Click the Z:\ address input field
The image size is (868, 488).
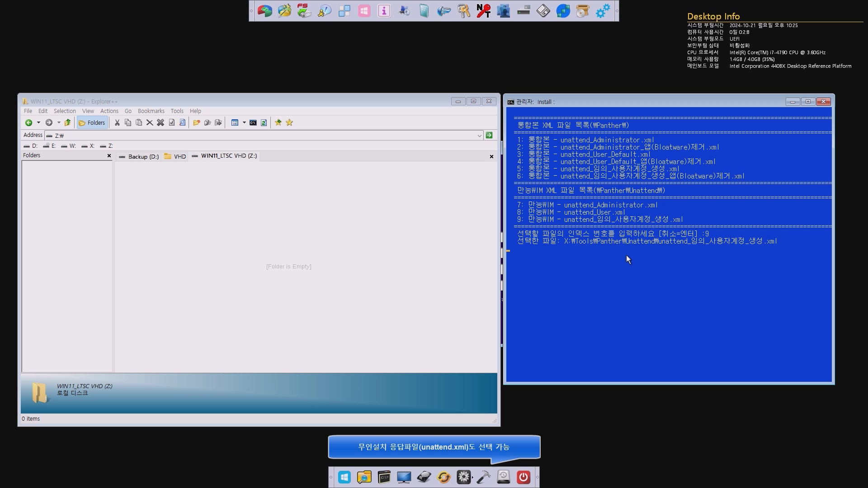click(x=264, y=136)
